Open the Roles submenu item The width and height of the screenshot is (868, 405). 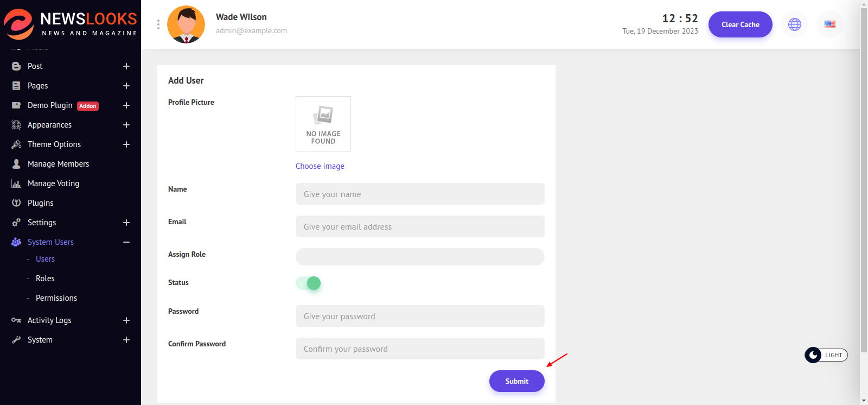[45, 279]
